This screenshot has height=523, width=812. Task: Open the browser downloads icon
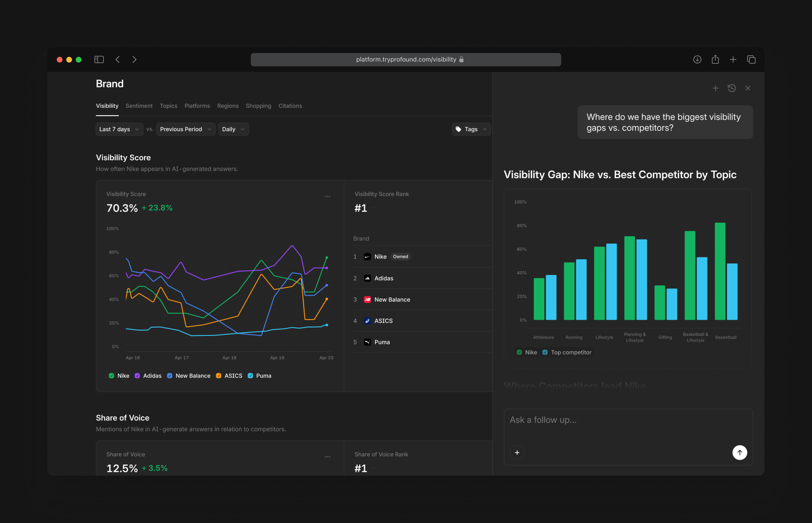pyautogui.click(x=697, y=59)
